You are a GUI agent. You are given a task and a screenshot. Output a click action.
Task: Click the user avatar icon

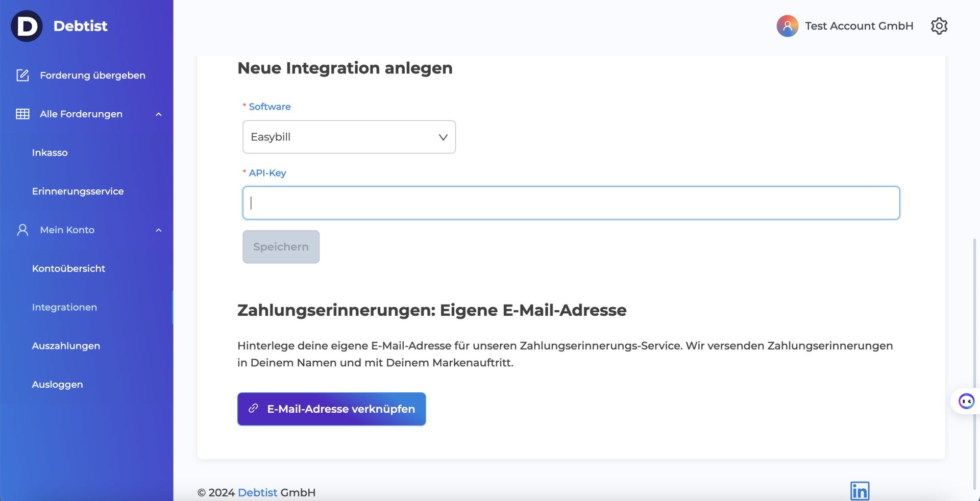coord(787,26)
